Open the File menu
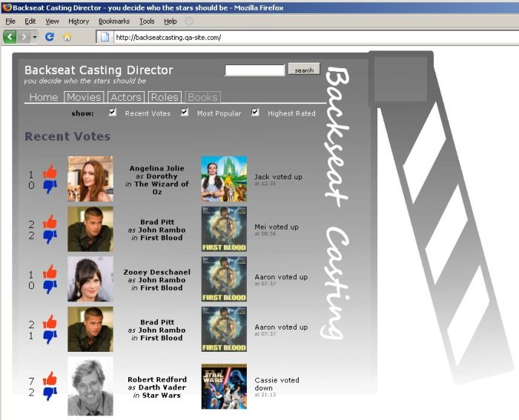Viewport: 519px width, 420px height. tap(10, 21)
